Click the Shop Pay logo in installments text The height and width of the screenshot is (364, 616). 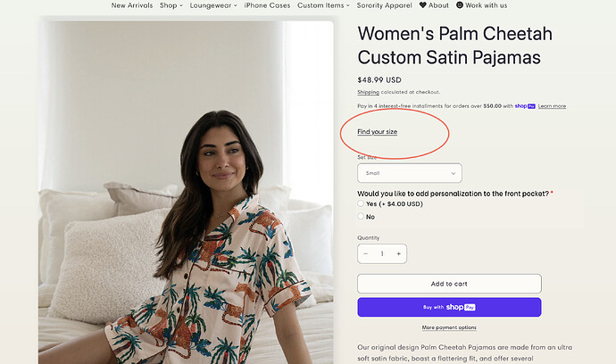tap(525, 106)
